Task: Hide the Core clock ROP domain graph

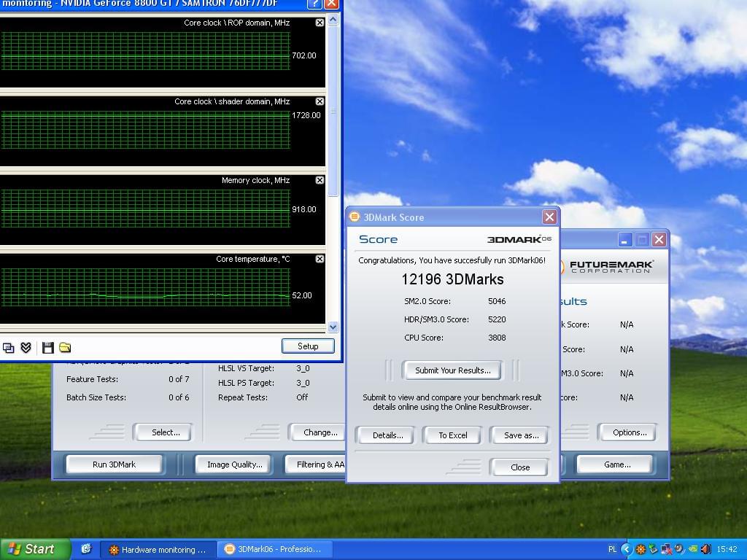Action: tap(320, 23)
